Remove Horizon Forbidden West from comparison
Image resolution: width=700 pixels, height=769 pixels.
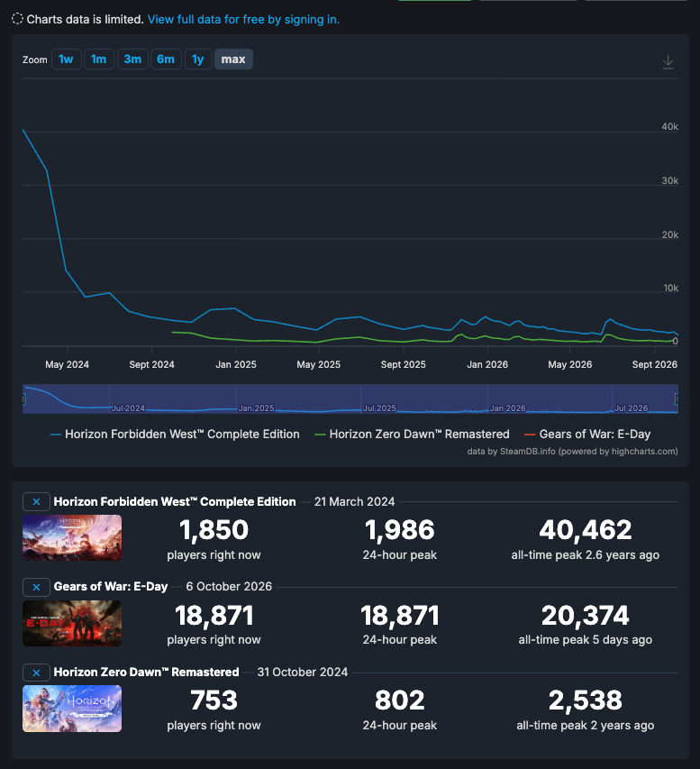36,502
